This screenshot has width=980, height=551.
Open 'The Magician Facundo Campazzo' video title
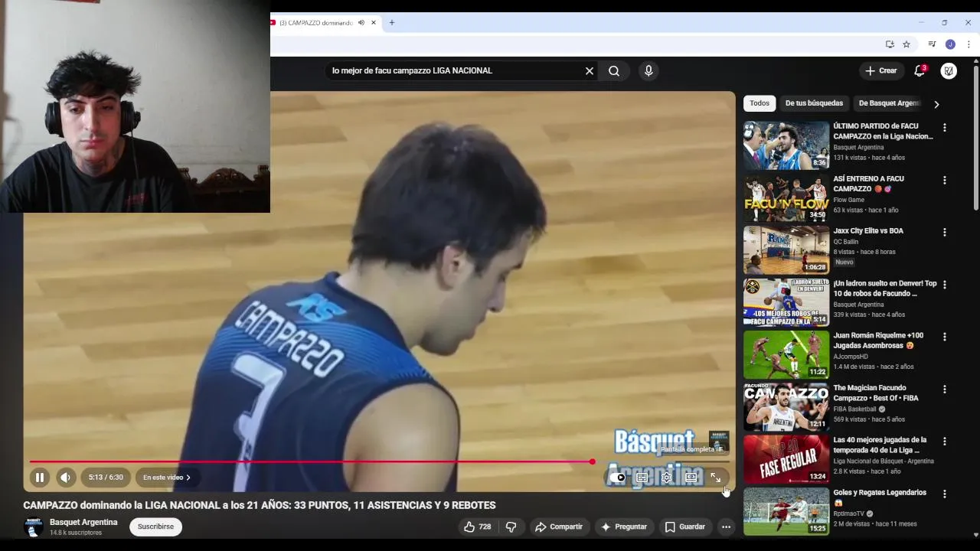[x=876, y=393]
